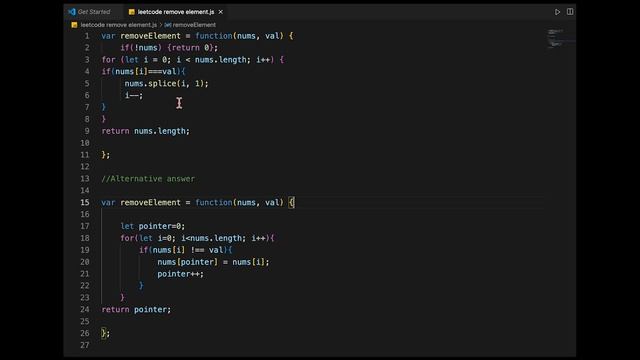
Task: Click 'let pointer=0;' on line 17
Action: point(153,226)
